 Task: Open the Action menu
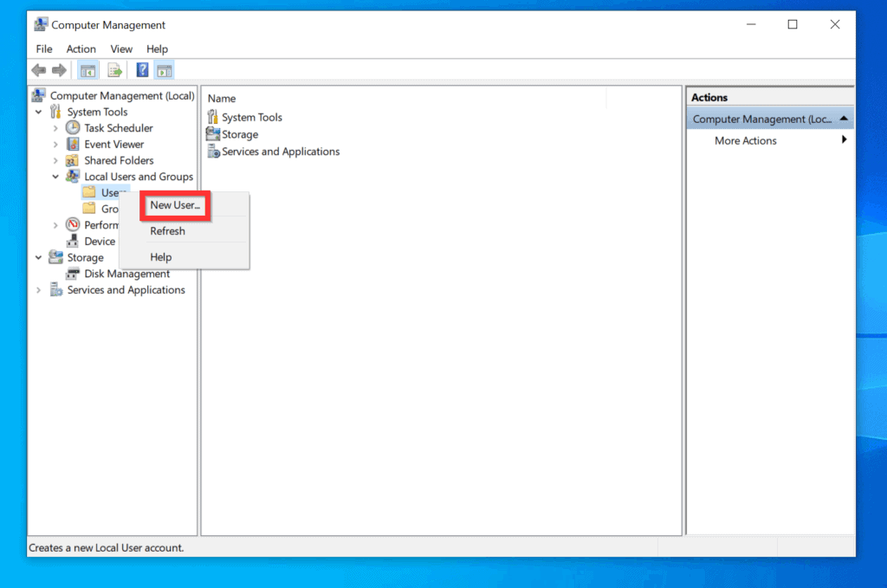coord(81,48)
